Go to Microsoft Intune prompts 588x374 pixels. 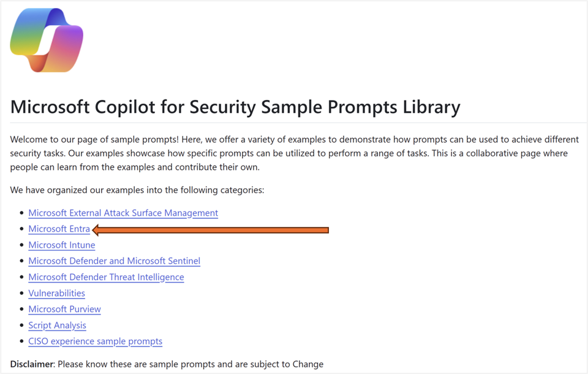tap(62, 245)
